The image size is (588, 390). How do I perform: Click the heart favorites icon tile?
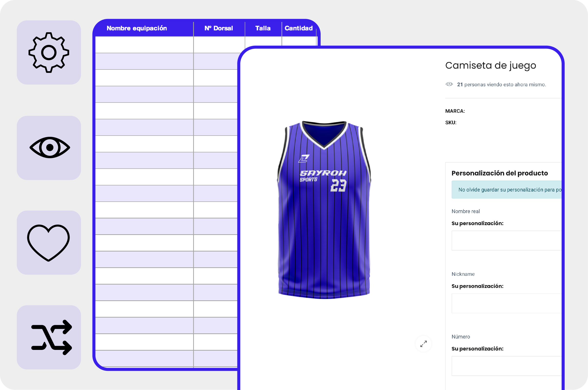(x=49, y=243)
